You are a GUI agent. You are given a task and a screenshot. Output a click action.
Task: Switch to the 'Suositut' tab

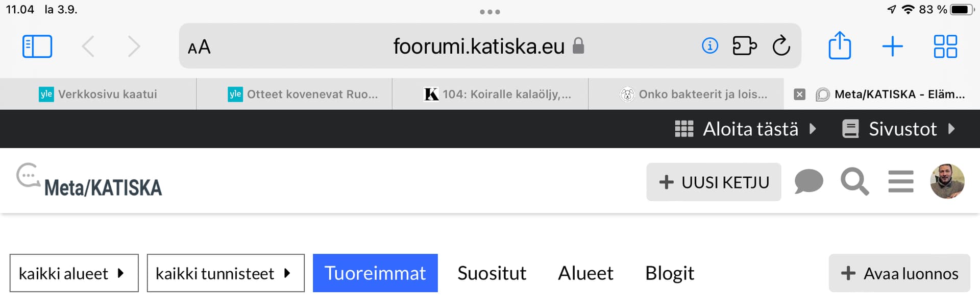tap(492, 273)
